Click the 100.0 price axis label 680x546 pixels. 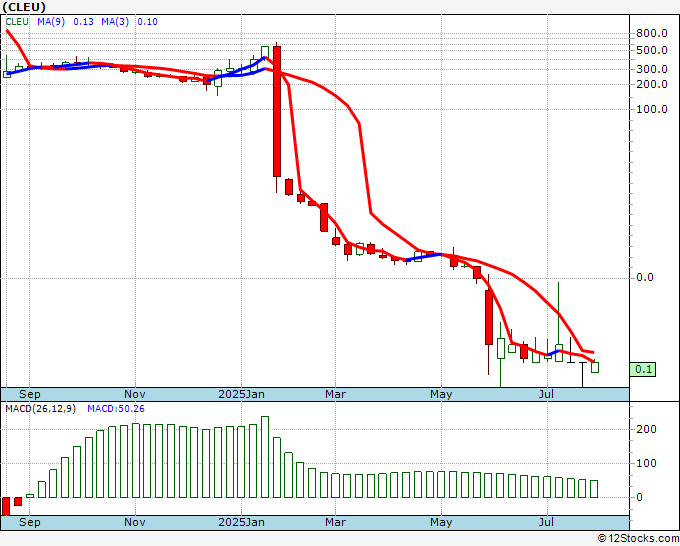pyautogui.click(x=652, y=109)
